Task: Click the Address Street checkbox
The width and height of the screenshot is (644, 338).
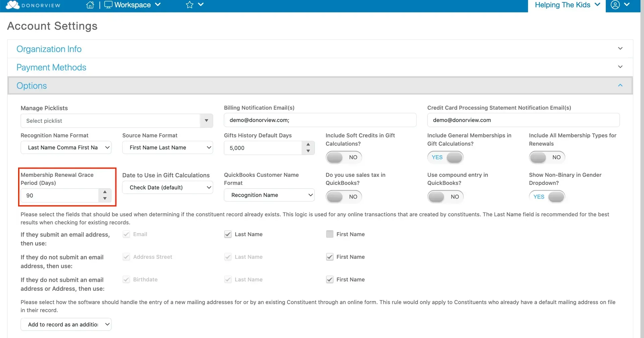Action: (x=126, y=257)
